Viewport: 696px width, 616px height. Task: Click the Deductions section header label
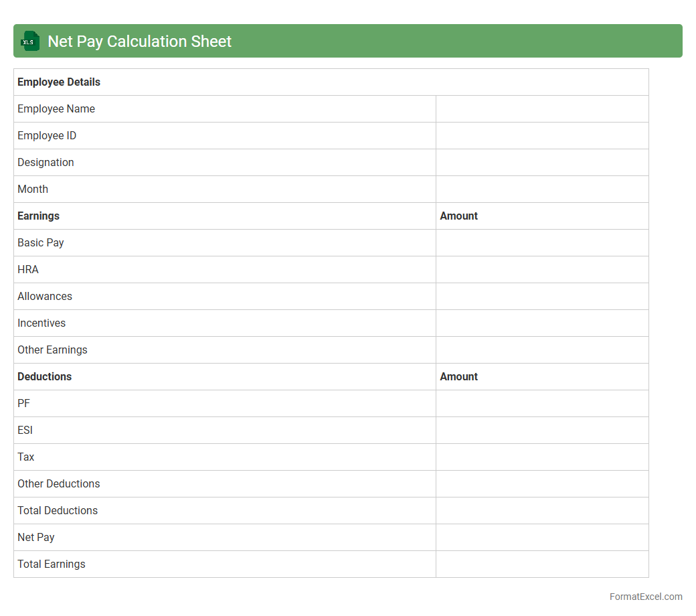44,376
